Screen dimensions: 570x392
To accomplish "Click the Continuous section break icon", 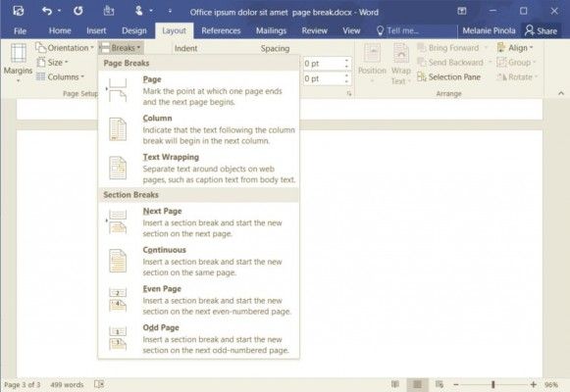I will coord(118,261).
